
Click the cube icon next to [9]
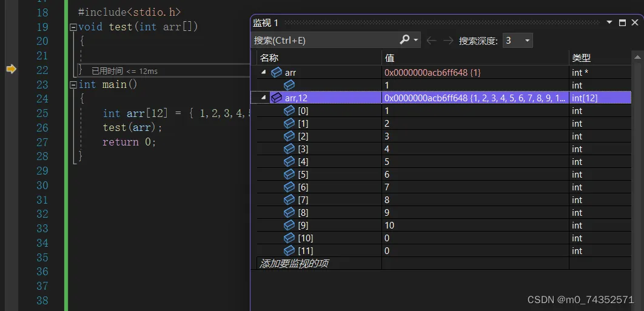click(x=289, y=225)
